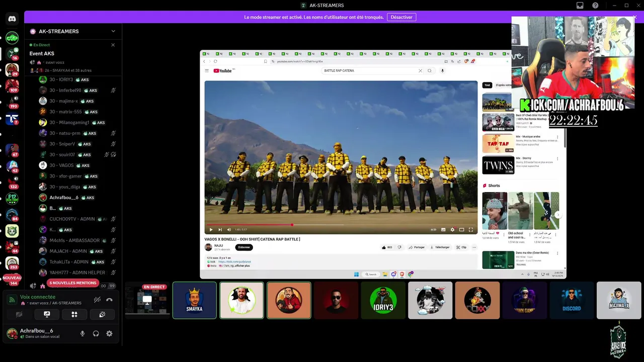This screenshot has height=362, width=644.
Task: Mute microphone in user panel
Action: click(x=83, y=333)
